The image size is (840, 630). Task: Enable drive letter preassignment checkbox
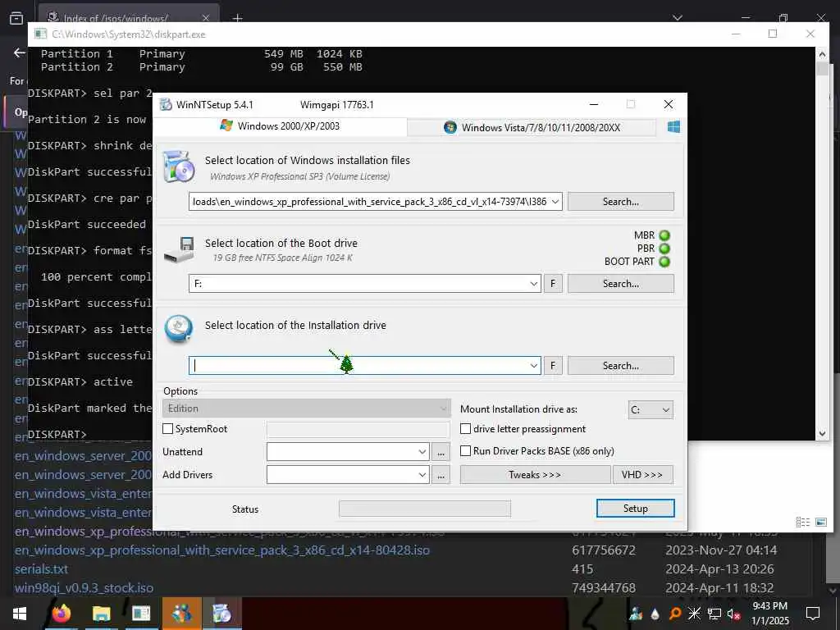[x=466, y=428]
